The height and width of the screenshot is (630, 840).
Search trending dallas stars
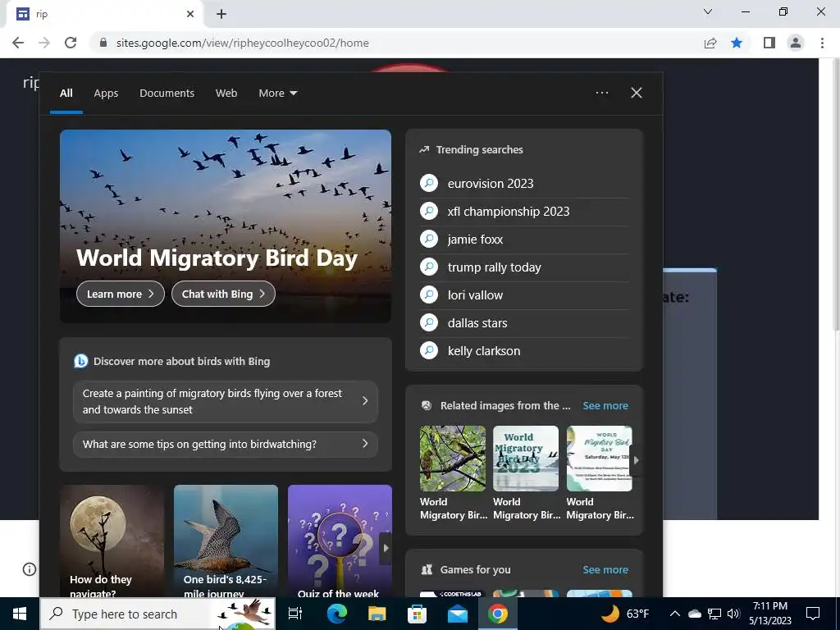[x=477, y=322]
